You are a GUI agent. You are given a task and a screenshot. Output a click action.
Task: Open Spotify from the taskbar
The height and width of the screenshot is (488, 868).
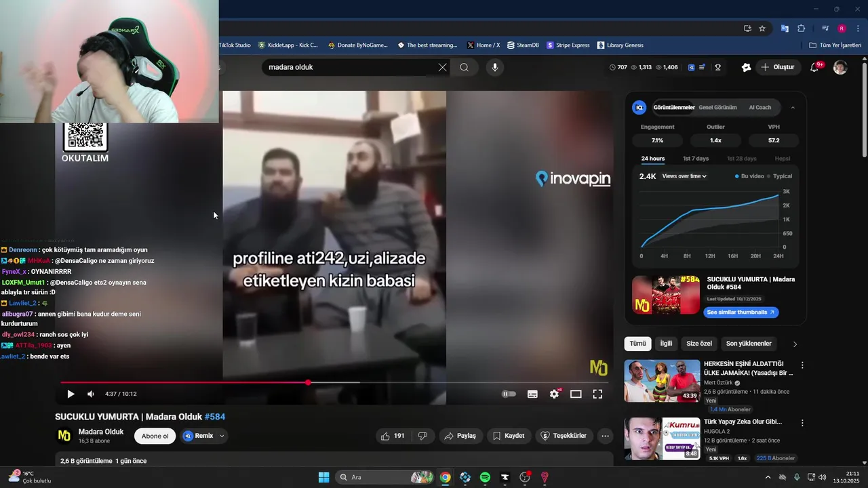tap(485, 477)
